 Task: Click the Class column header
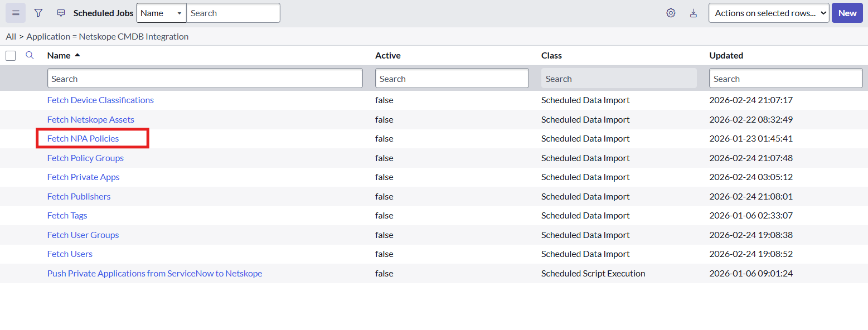pyautogui.click(x=551, y=55)
